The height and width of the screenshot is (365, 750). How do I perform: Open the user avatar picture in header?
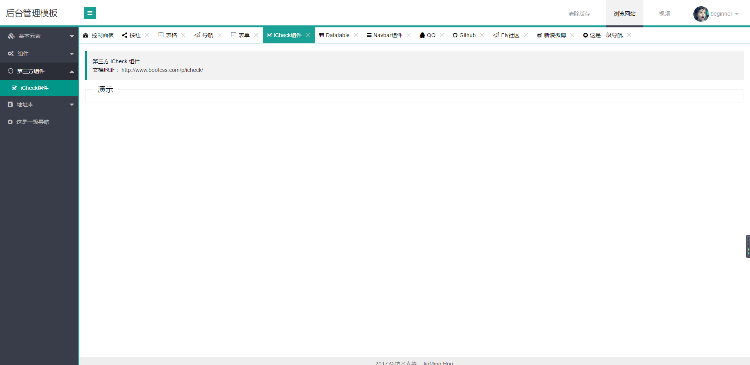point(701,13)
